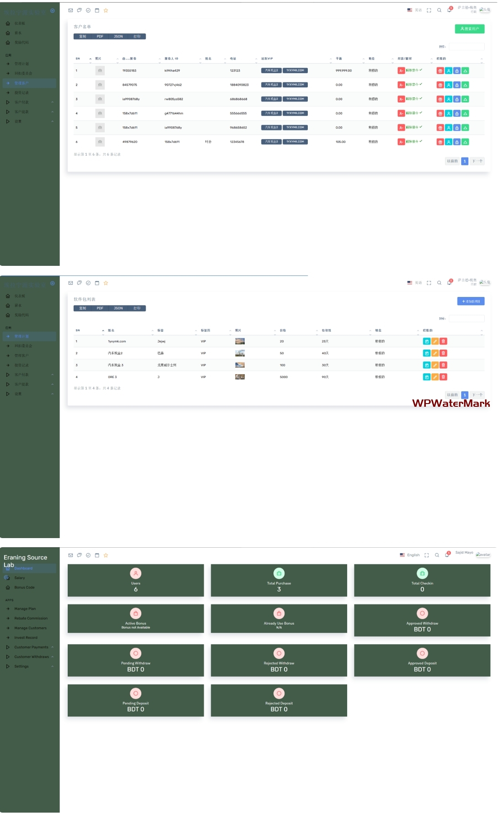
Task: Expand Customer Payments in the sidebar
Action: tap(31, 647)
